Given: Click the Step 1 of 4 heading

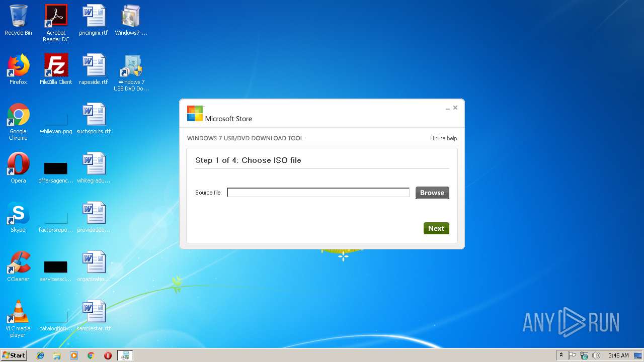Looking at the screenshot, I should (x=248, y=160).
